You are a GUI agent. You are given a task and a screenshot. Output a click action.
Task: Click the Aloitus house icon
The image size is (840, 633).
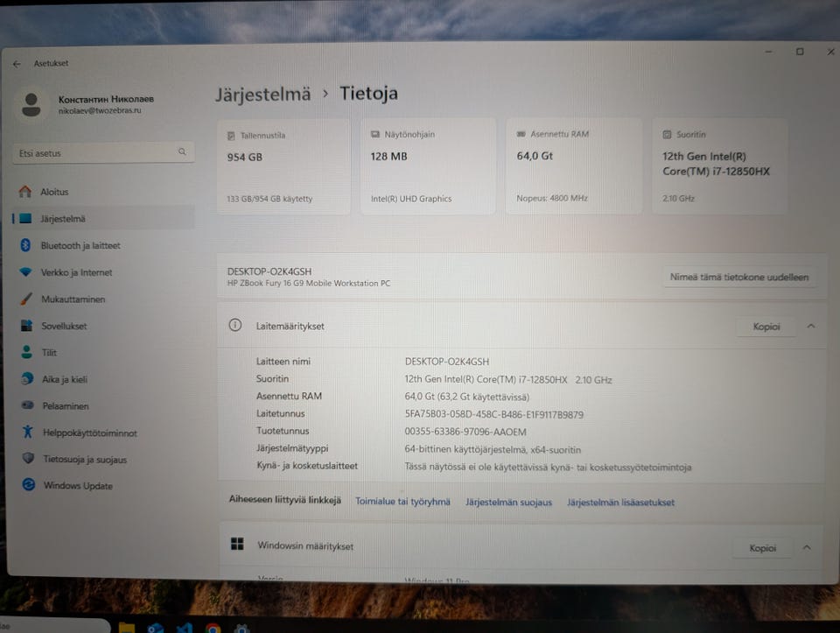[x=24, y=192]
